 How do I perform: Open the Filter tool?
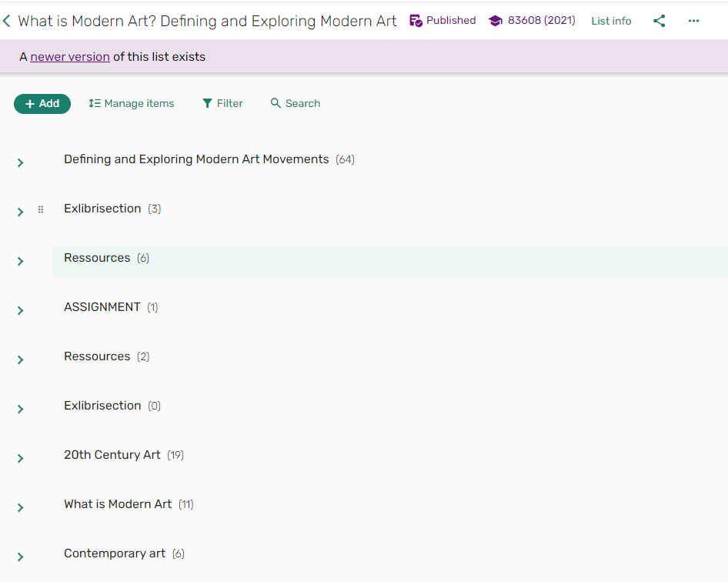(x=222, y=103)
